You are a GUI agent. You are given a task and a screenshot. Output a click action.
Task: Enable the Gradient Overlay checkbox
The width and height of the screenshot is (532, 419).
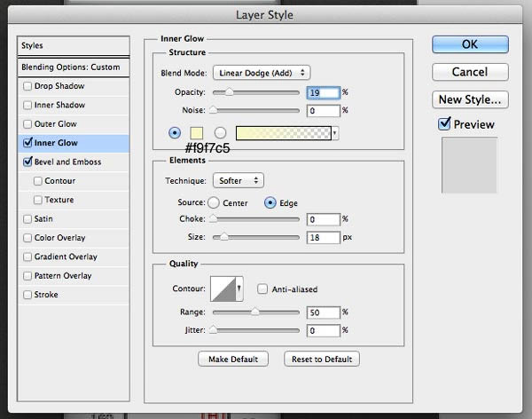pyautogui.click(x=27, y=257)
